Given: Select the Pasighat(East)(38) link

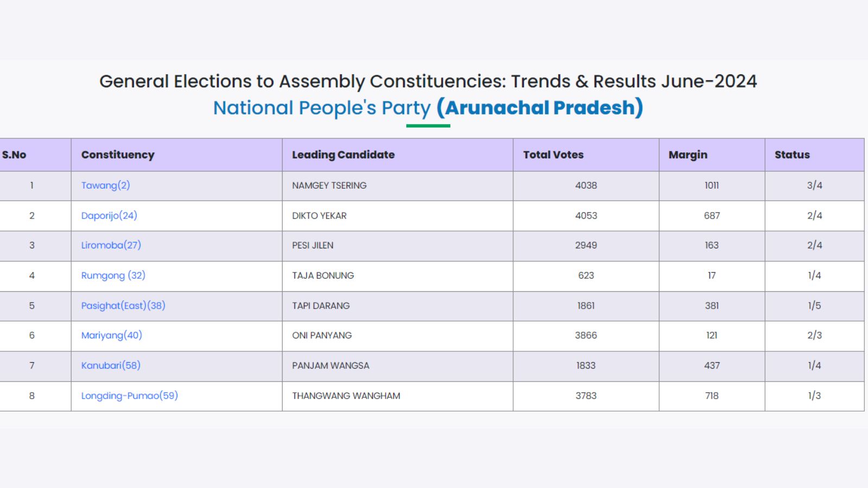Looking at the screenshot, I should (123, 306).
